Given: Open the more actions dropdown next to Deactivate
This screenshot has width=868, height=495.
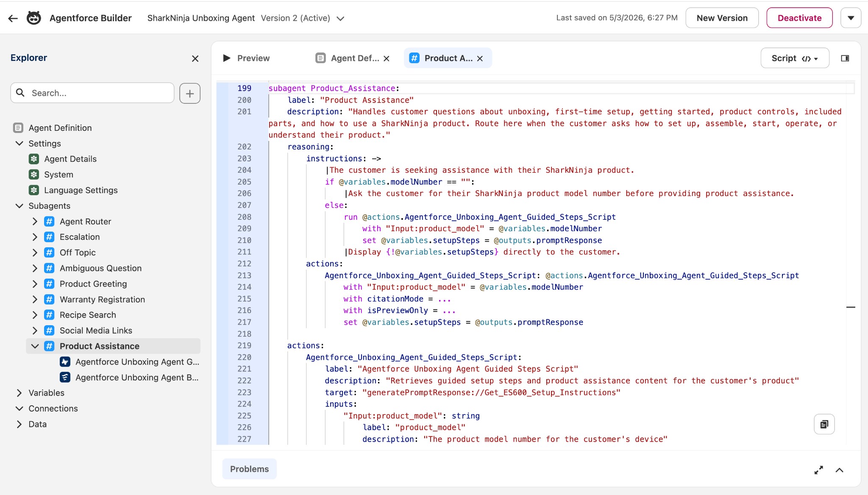Looking at the screenshot, I should click(851, 18).
